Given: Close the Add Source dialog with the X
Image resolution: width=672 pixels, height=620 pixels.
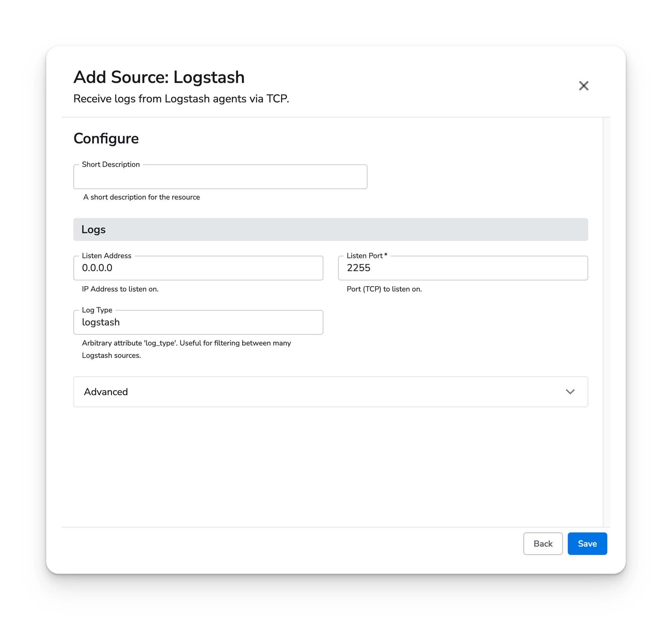Looking at the screenshot, I should pyautogui.click(x=583, y=86).
